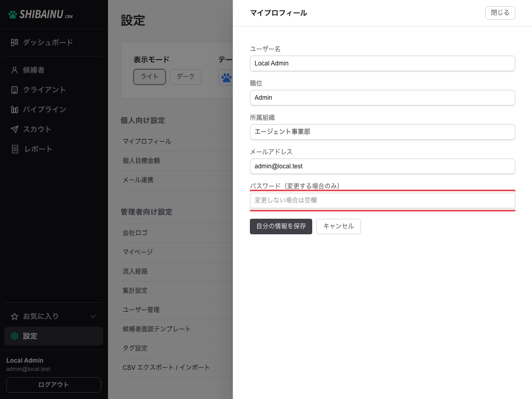Click the キャンセル button
Screen dimensions: 532x399
coord(339,227)
